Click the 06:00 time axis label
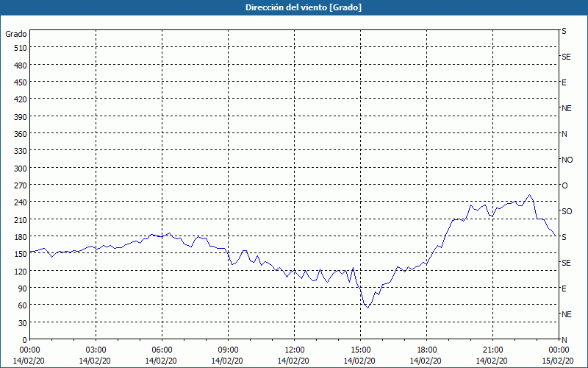Viewport: 588px width, 368px height. pyautogui.click(x=162, y=350)
